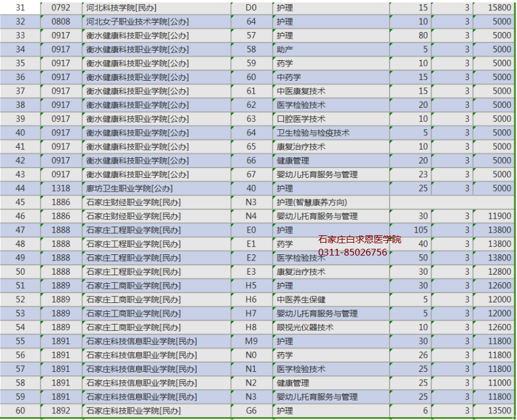
Task: Select the tuition cell 15800
Action: click(494, 7)
